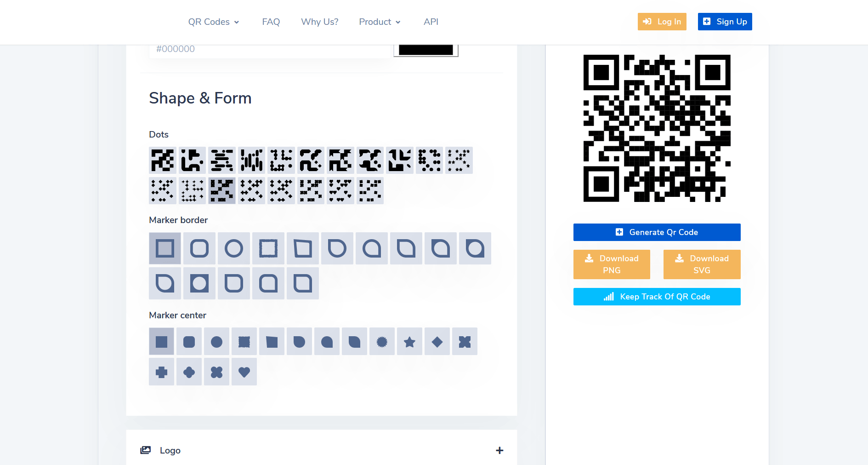Screen dimensions: 868x465
Task: Select the blocky X Marker center
Action: click(465, 341)
